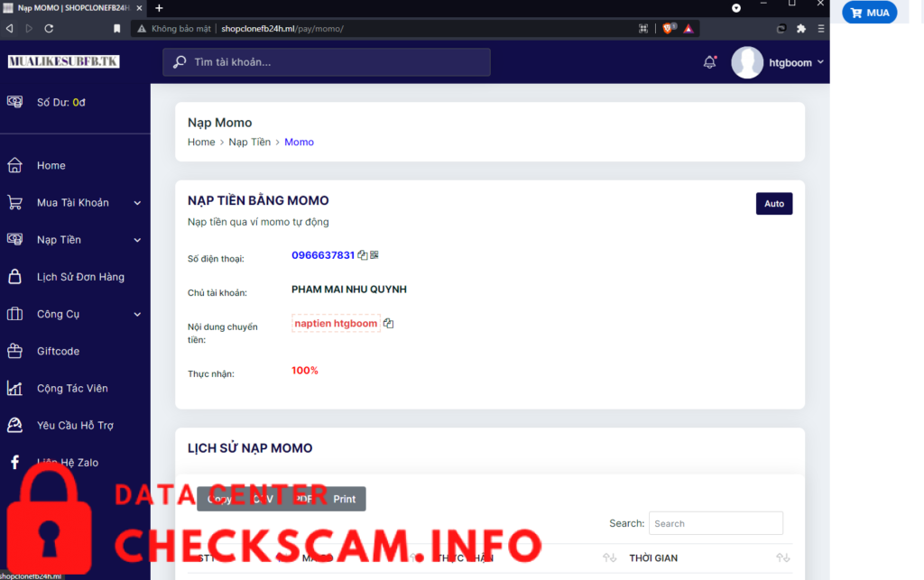Image resolution: width=924 pixels, height=580 pixels.
Task: Open Yêu Cầu Hỗ Trợ page
Action: pos(75,425)
